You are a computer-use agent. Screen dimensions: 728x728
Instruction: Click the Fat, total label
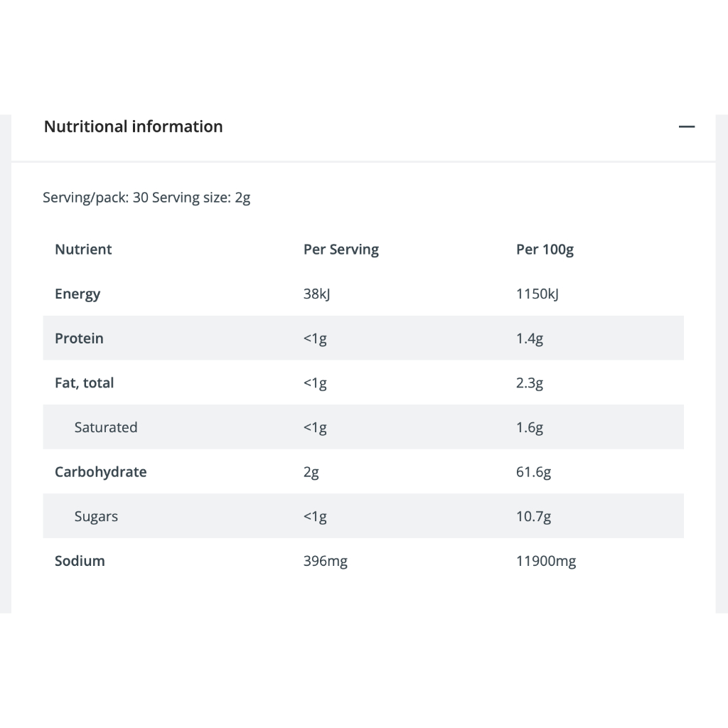84,383
